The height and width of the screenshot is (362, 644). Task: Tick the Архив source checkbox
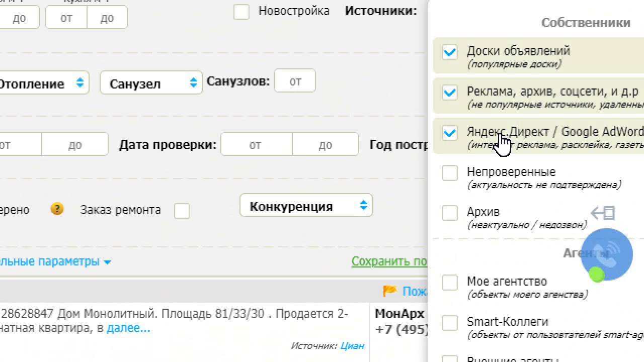pos(449,213)
